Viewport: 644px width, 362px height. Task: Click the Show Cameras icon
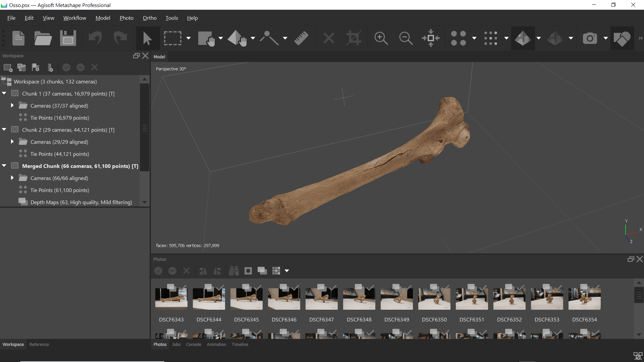590,38
